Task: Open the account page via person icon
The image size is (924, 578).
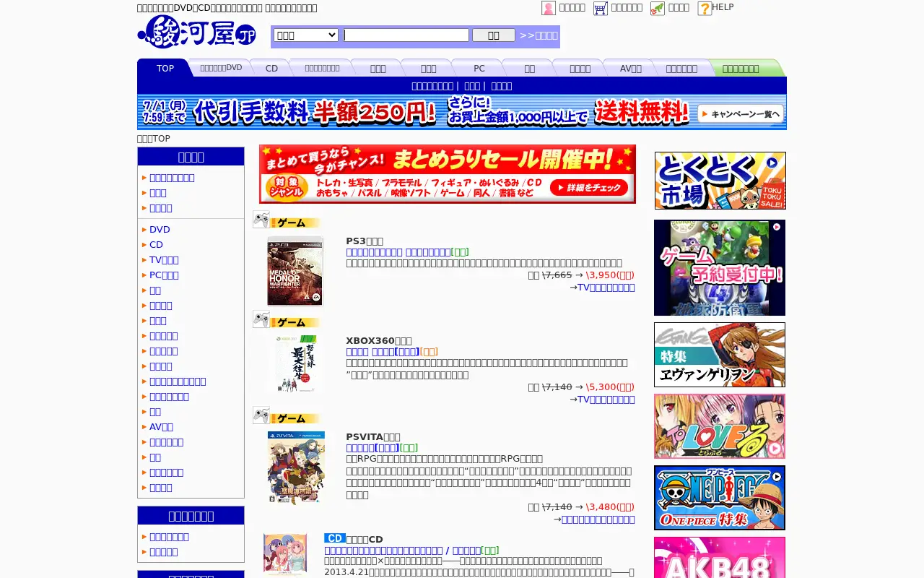Action: (x=549, y=8)
